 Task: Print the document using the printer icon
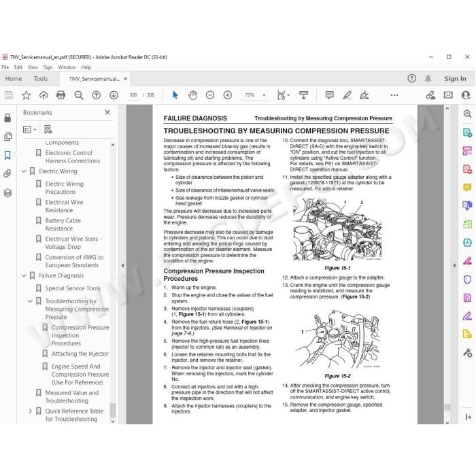tap(61, 95)
